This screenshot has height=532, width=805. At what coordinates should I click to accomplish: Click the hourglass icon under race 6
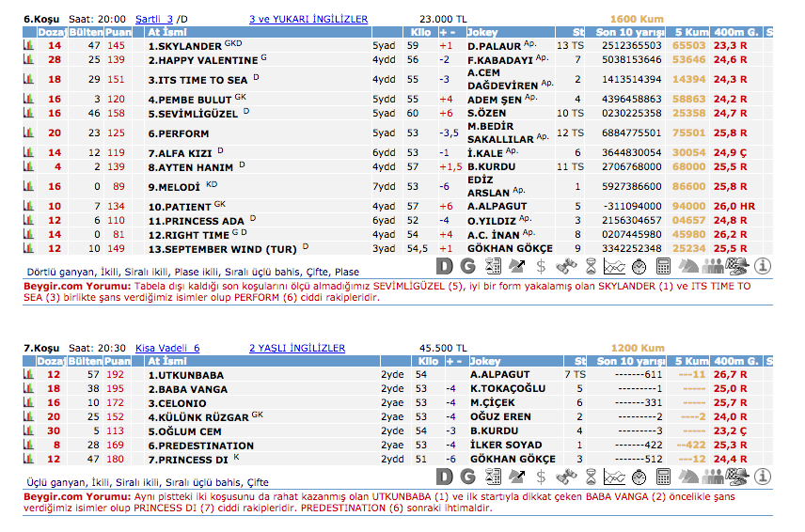[591, 266]
